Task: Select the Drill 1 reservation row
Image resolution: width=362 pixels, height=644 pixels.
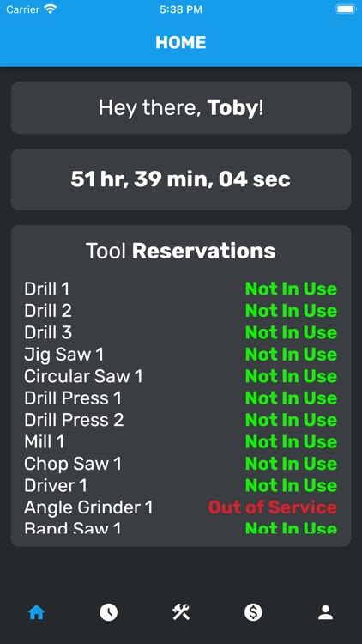Action: click(x=181, y=289)
